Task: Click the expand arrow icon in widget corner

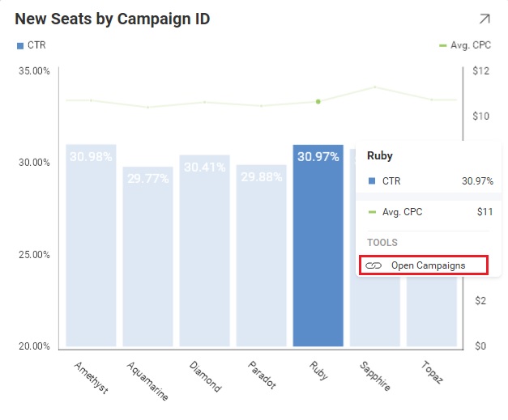Action: click(x=485, y=19)
